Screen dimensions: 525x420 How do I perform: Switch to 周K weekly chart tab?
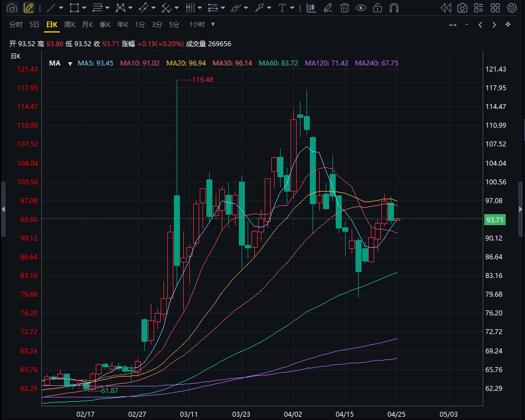[x=69, y=25]
